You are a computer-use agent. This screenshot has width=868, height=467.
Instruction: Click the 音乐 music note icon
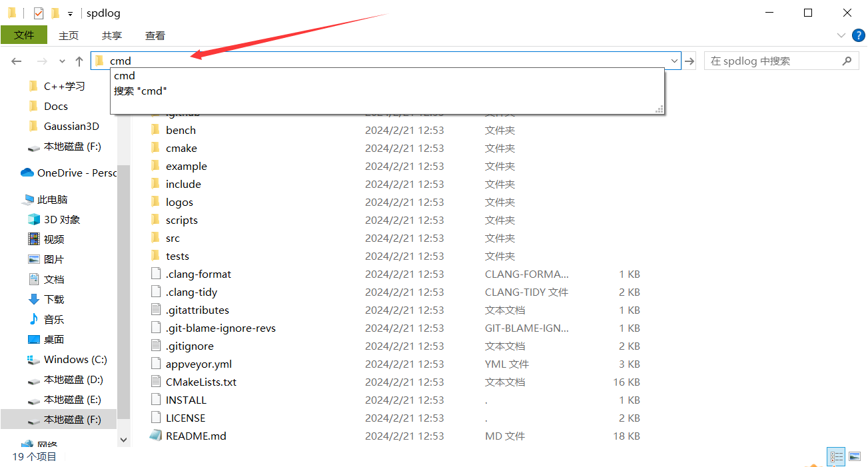click(34, 319)
